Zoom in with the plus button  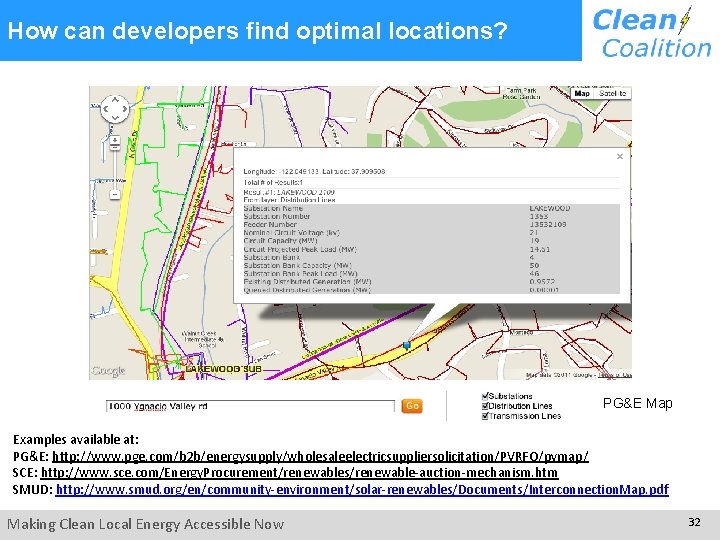pyautogui.click(x=115, y=139)
